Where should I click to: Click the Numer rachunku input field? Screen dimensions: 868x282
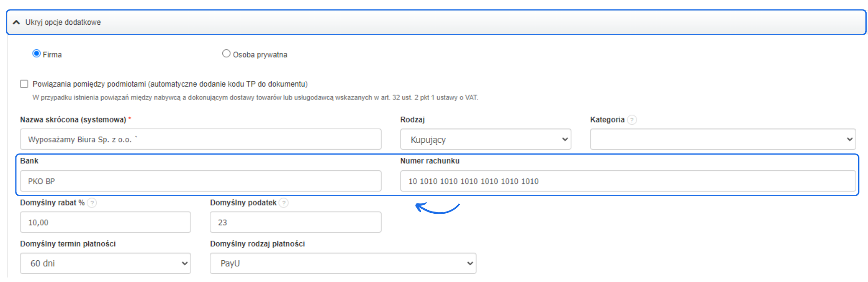pyautogui.click(x=627, y=181)
